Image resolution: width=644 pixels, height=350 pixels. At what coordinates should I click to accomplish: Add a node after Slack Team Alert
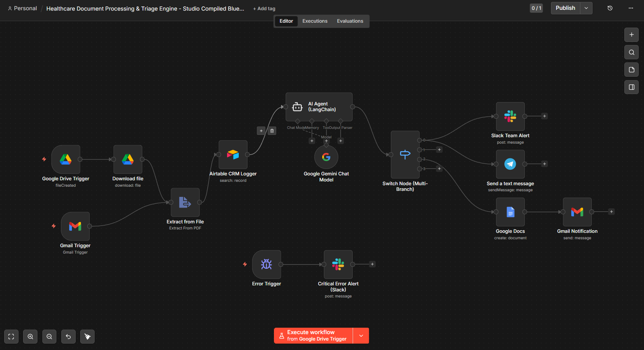coord(544,116)
